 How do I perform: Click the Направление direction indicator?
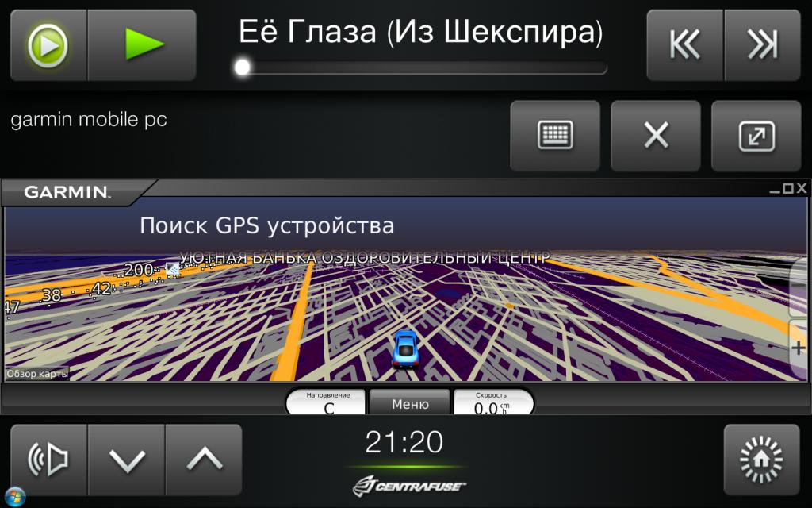327,402
